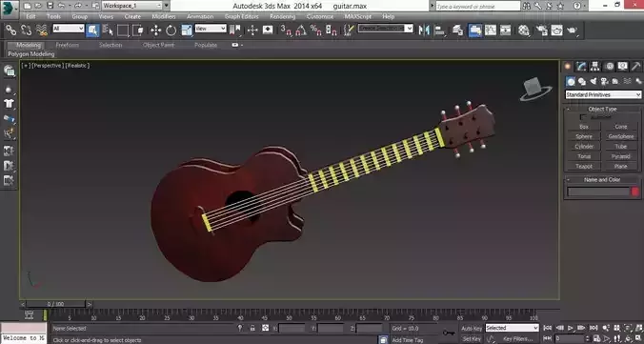The image size is (644, 344).
Task: Toggle 3D Snaps button
Action: pyautogui.click(x=286, y=30)
